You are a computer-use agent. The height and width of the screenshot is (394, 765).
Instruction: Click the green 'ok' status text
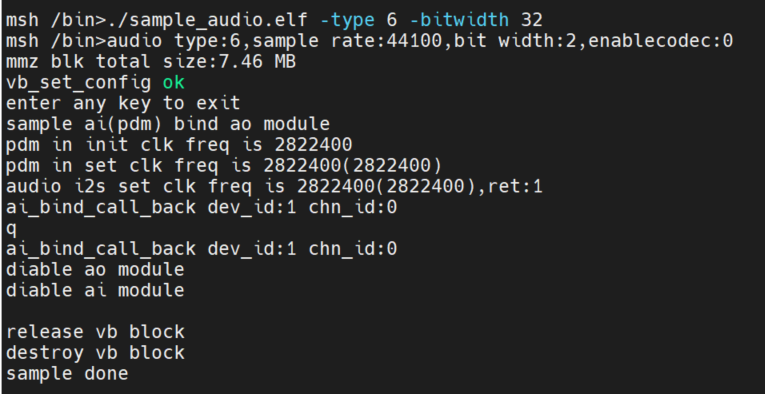coord(174,82)
